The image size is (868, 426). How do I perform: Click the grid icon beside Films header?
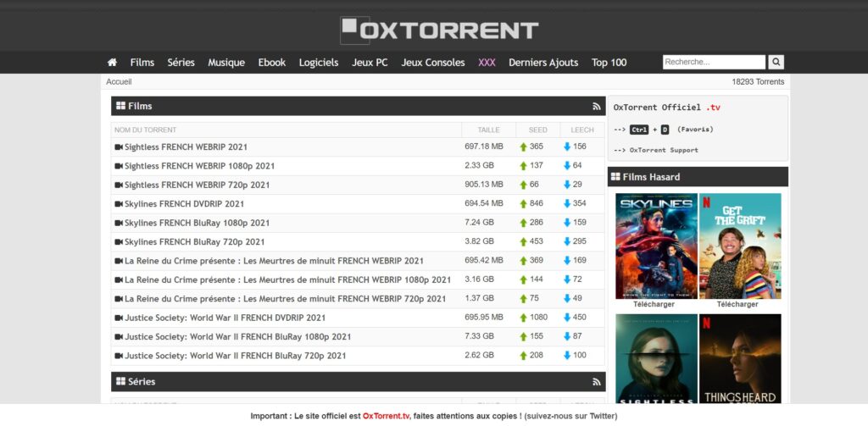click(120, 106)
